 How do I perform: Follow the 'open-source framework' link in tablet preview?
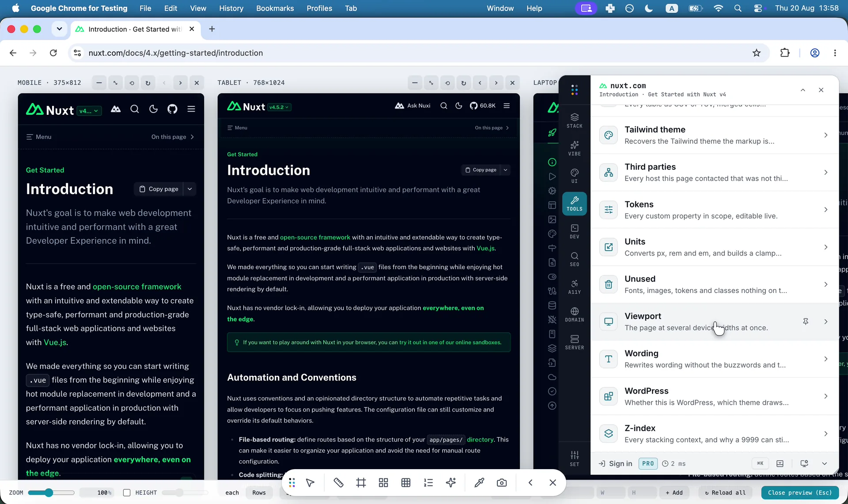(x=315, y=237)
